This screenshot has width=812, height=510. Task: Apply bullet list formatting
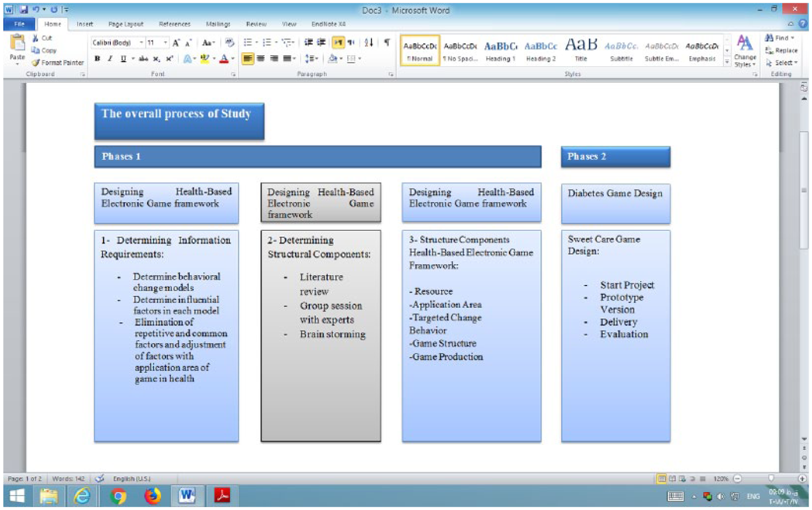pos(248,42)
